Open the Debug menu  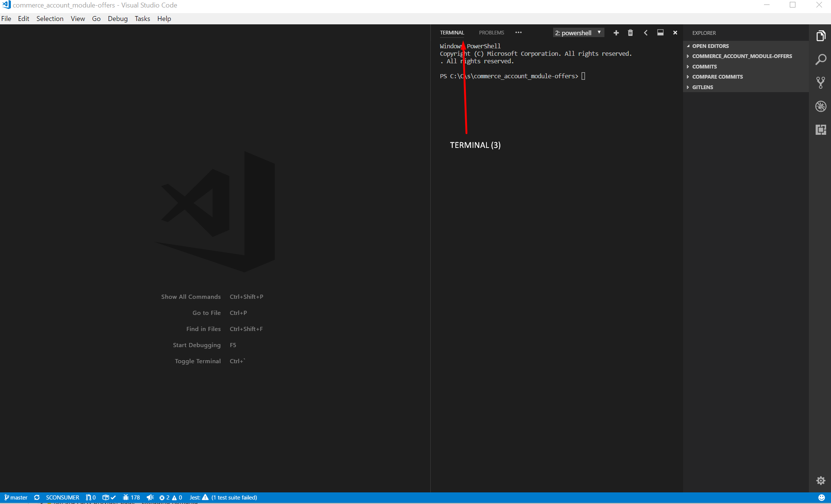[x=117, y=18]
